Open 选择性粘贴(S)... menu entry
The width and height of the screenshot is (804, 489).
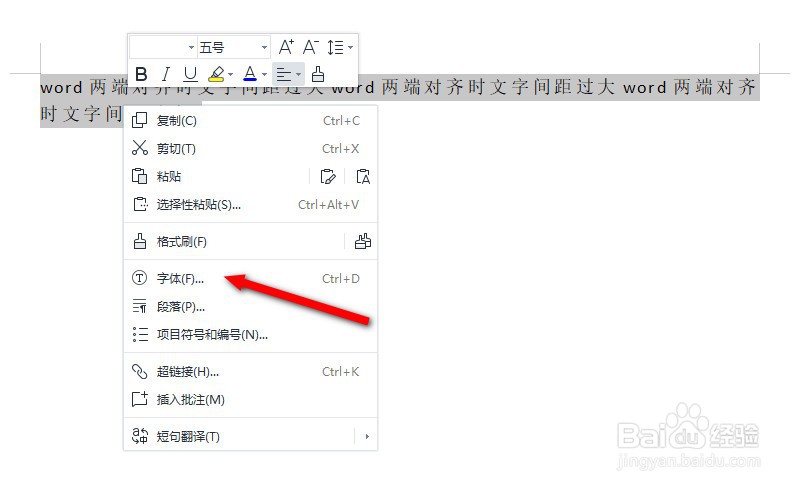click(x=251, y=205)
